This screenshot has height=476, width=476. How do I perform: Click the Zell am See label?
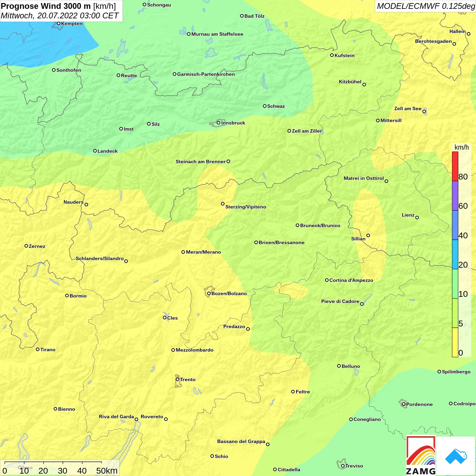408,108
